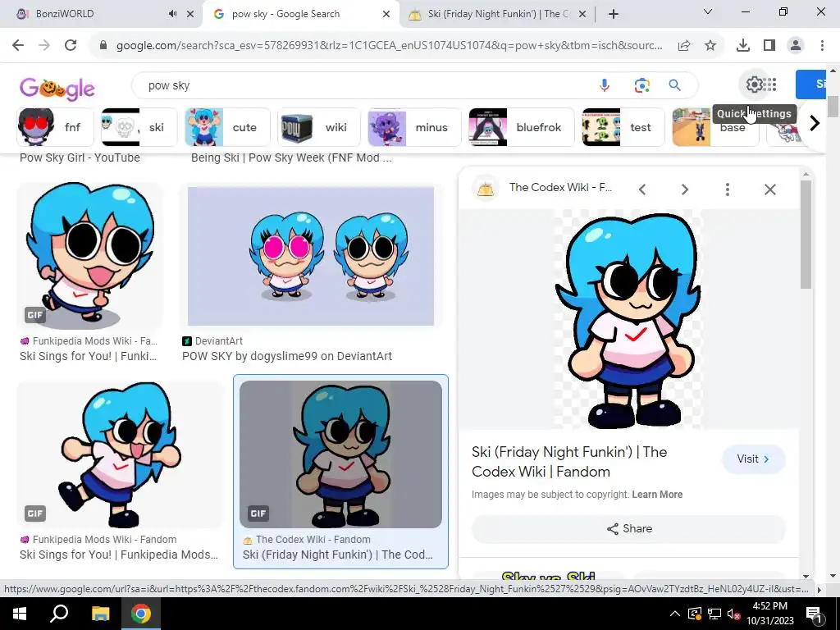Open Funkipedia Mods Wiki - Fandom source link
Viewport: 840px width, 630px height.
coord(104,540)
